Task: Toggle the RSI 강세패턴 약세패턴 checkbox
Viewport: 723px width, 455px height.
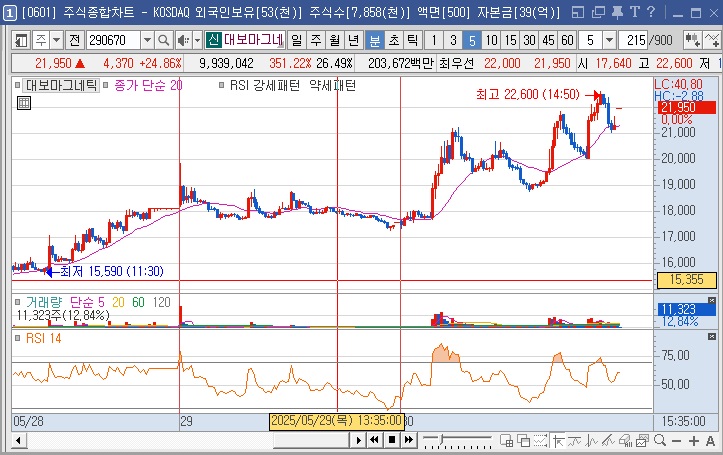Action: pos(221,85)
